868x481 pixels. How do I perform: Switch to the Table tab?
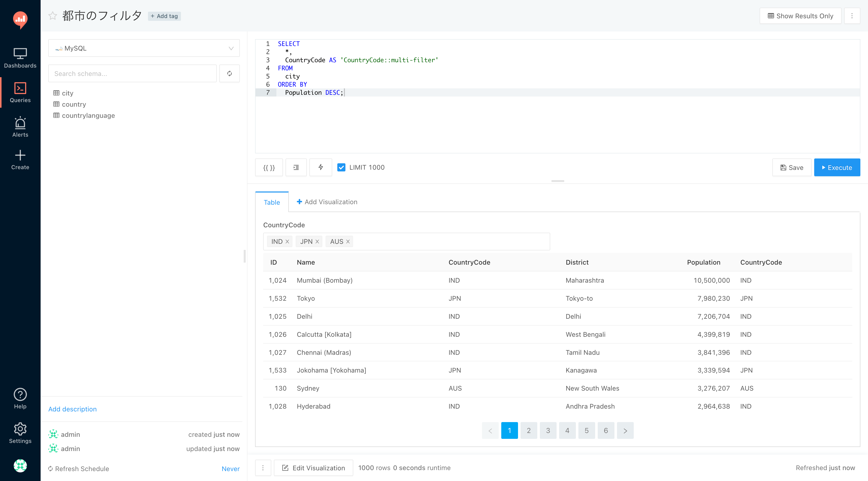pyautogui.click(x=272, y=202)
